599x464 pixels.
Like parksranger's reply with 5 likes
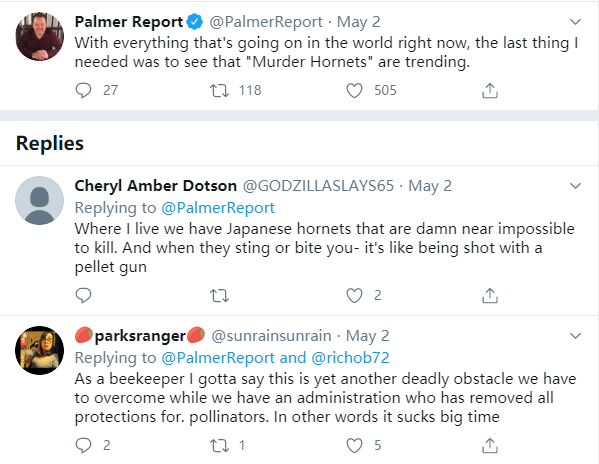pos(354,445)
